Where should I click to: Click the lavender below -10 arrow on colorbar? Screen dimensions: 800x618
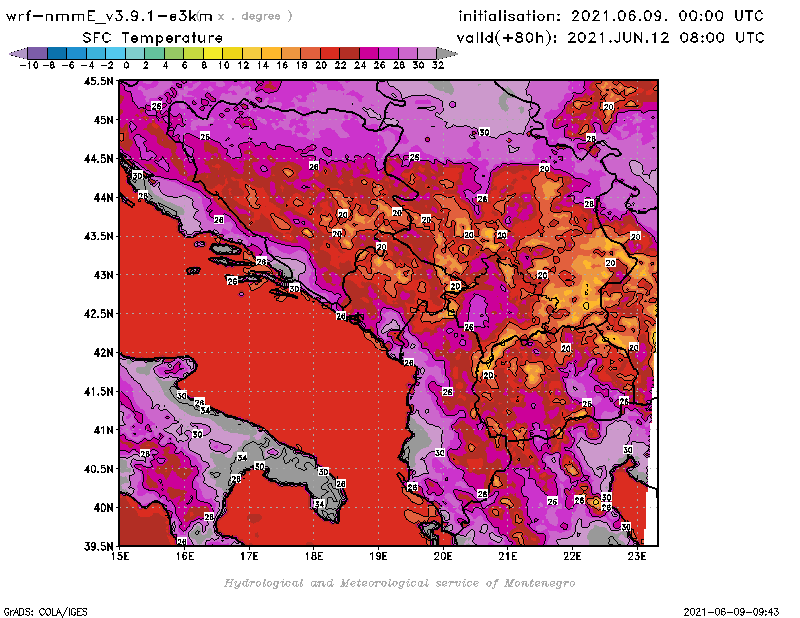pos(19,53)
